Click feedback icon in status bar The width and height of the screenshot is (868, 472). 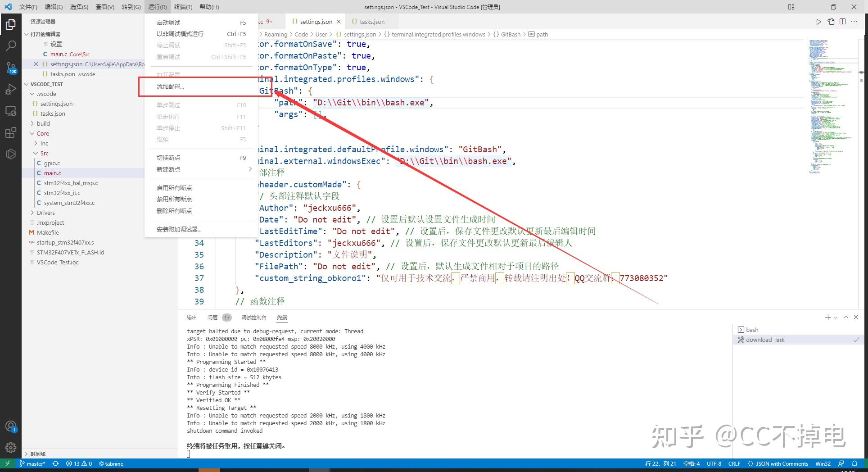tap(841, 463)
